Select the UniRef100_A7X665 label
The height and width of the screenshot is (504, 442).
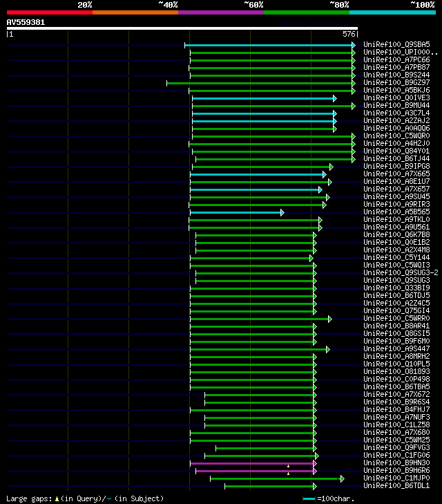[396, 174]
